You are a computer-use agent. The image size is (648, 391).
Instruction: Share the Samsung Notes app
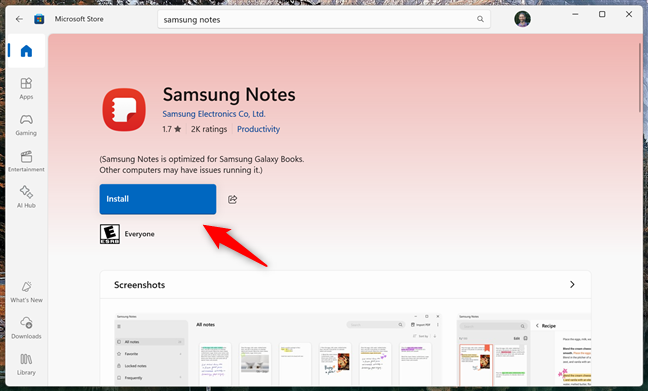(x=233, y=199)
